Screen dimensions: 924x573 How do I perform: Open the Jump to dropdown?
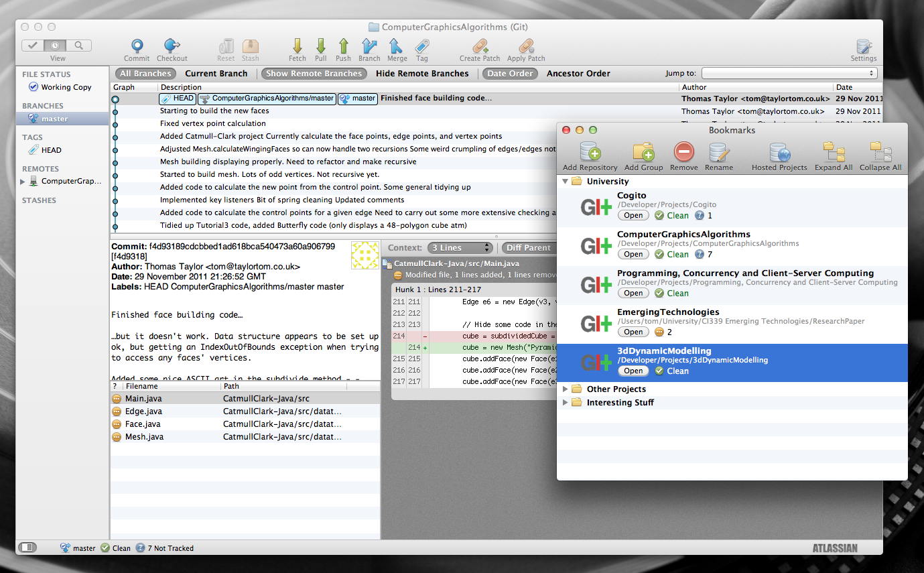coord(789,73)
